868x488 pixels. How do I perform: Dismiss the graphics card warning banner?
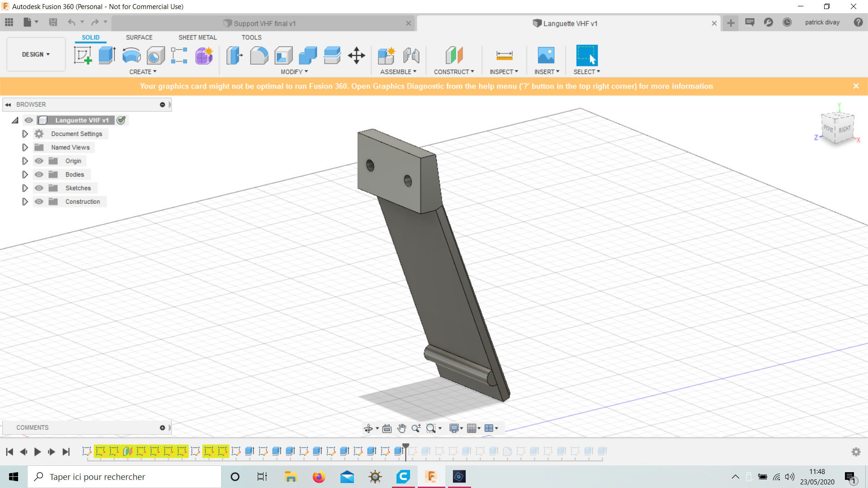coord(856,86)
